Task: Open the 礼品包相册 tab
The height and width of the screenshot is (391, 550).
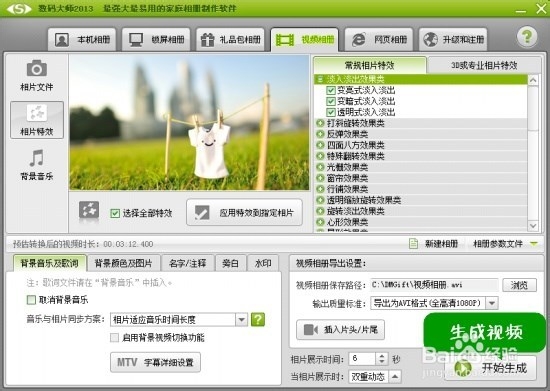Action: pos(231,40)
